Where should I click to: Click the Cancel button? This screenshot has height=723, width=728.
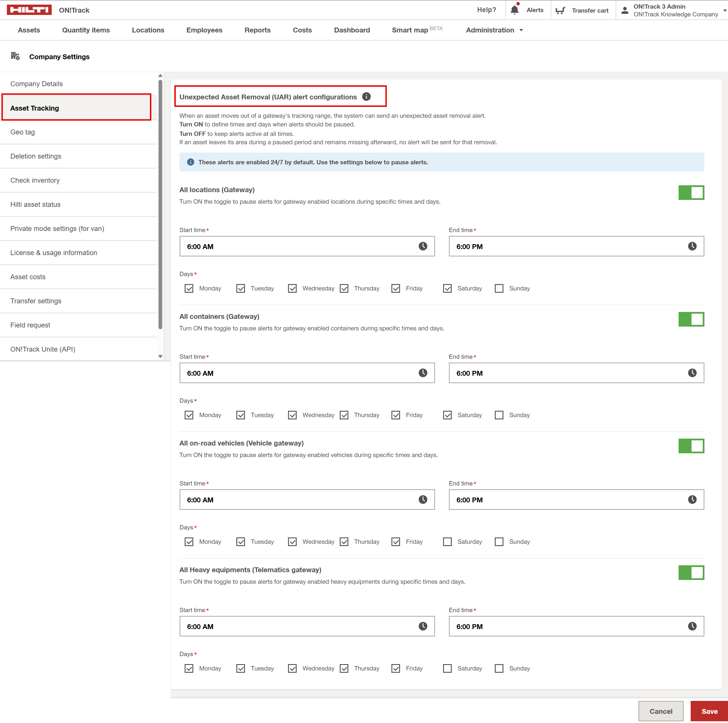point(661,711)
